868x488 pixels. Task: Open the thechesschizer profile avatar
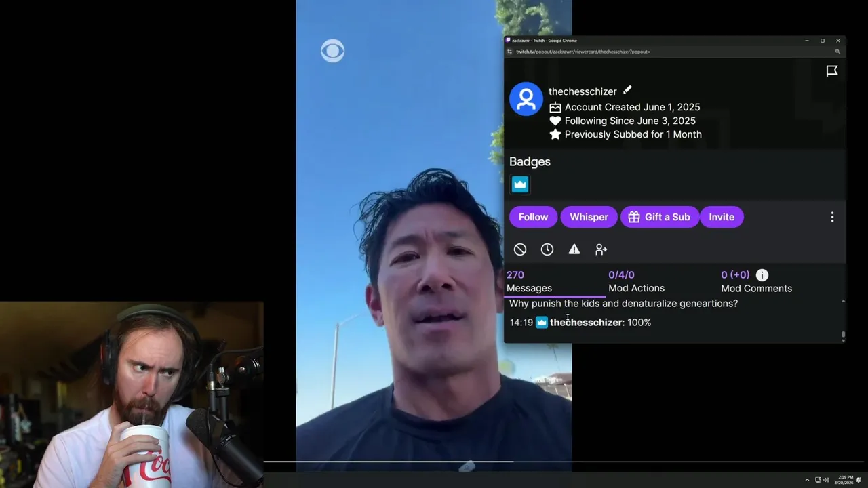526,99
